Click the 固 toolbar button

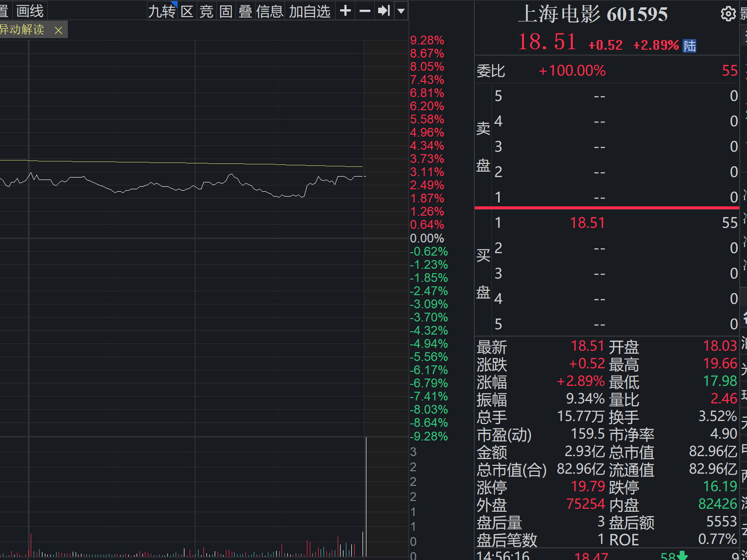pyautogui.click(x=225, y=11)
